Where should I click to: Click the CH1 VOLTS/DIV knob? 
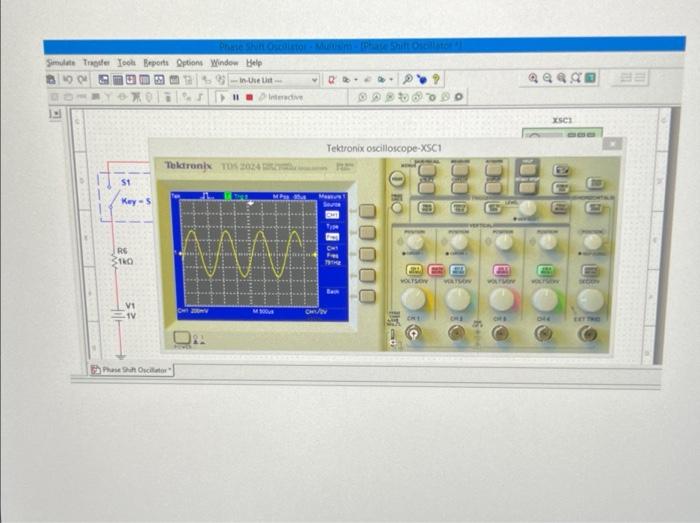coord(413,299)
